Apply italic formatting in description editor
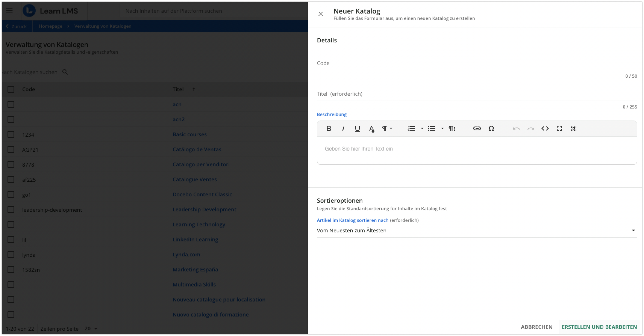 click(343, 128)
